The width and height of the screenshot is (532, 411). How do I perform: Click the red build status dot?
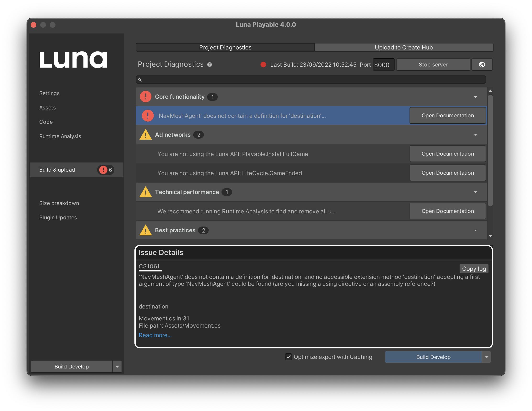pos(263,65)
